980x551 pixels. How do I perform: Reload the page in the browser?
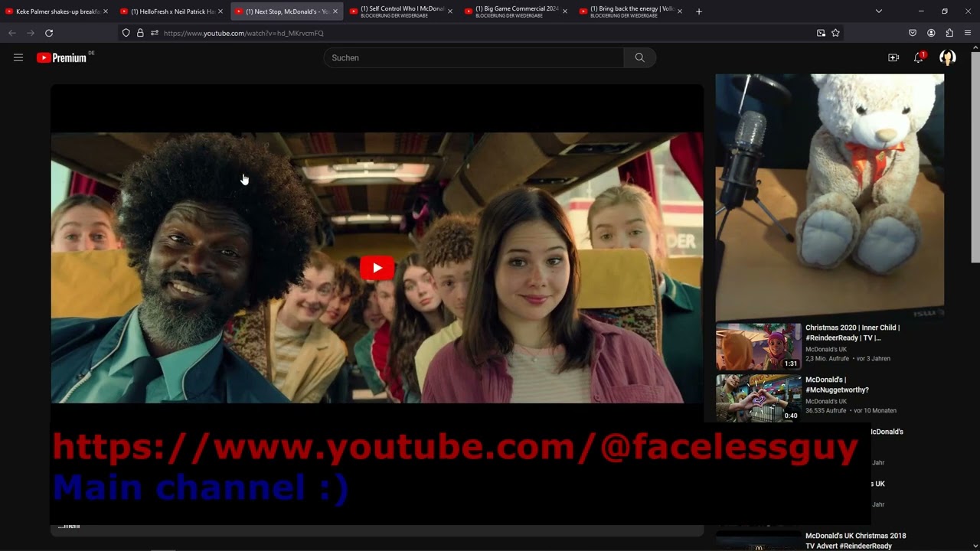[49, 33]
